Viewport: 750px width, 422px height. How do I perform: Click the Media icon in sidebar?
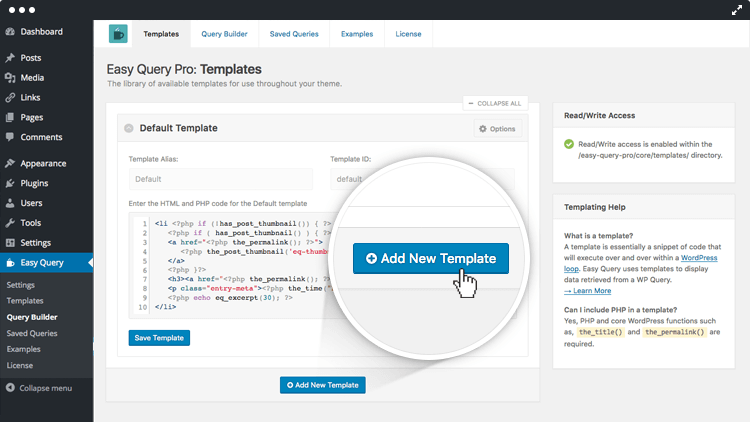tap(10, 78)
